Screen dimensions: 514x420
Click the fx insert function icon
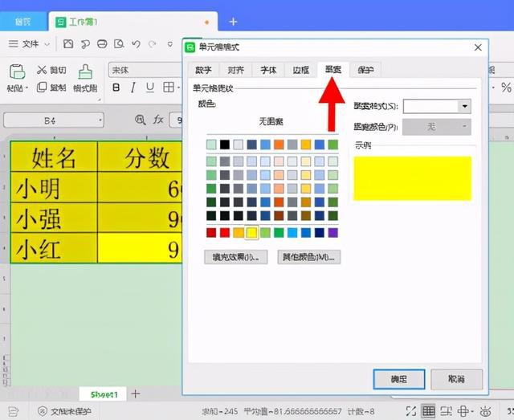[158, 120]
